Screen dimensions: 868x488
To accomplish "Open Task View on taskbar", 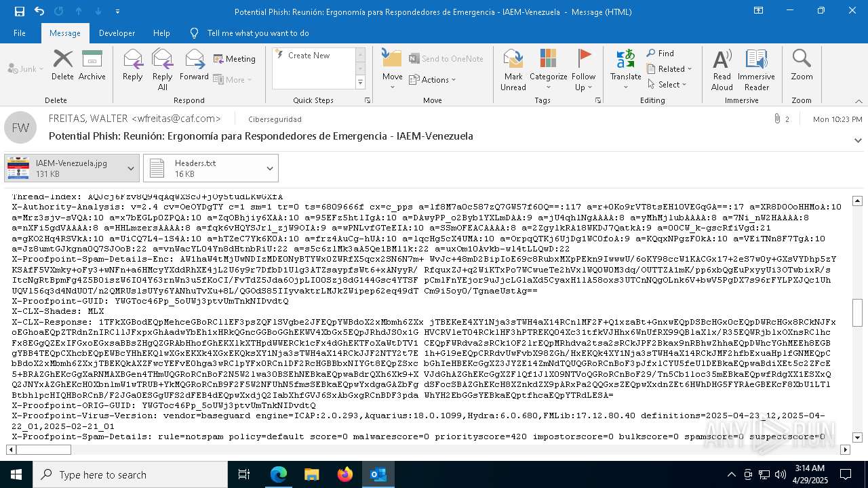I will coord(244,474).
